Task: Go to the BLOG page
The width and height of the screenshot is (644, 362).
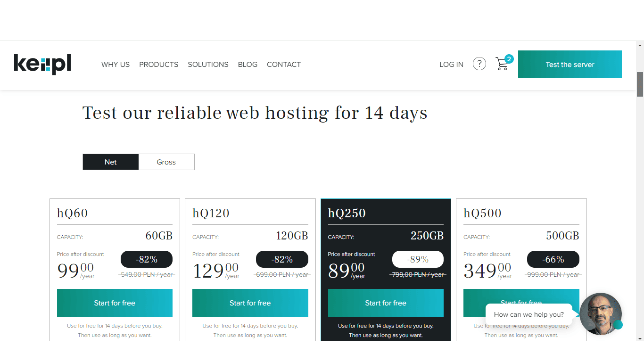Action: pos(248,65)
